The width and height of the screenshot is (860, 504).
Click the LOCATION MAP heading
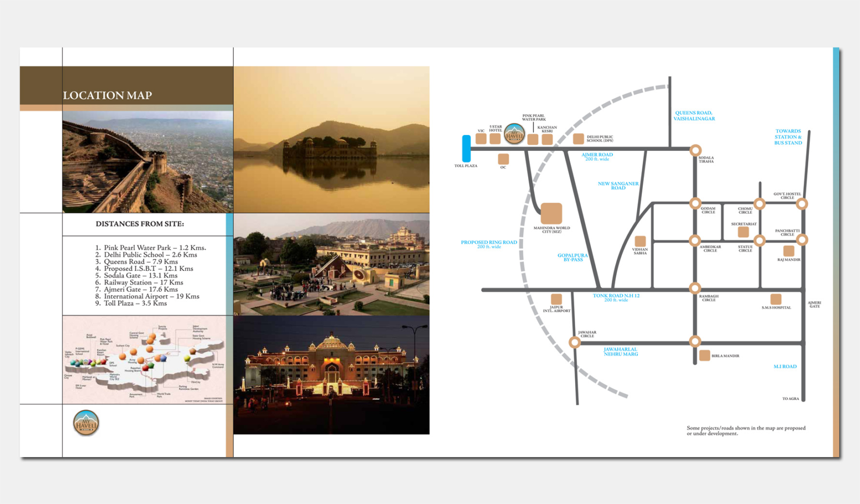[107, 95]
